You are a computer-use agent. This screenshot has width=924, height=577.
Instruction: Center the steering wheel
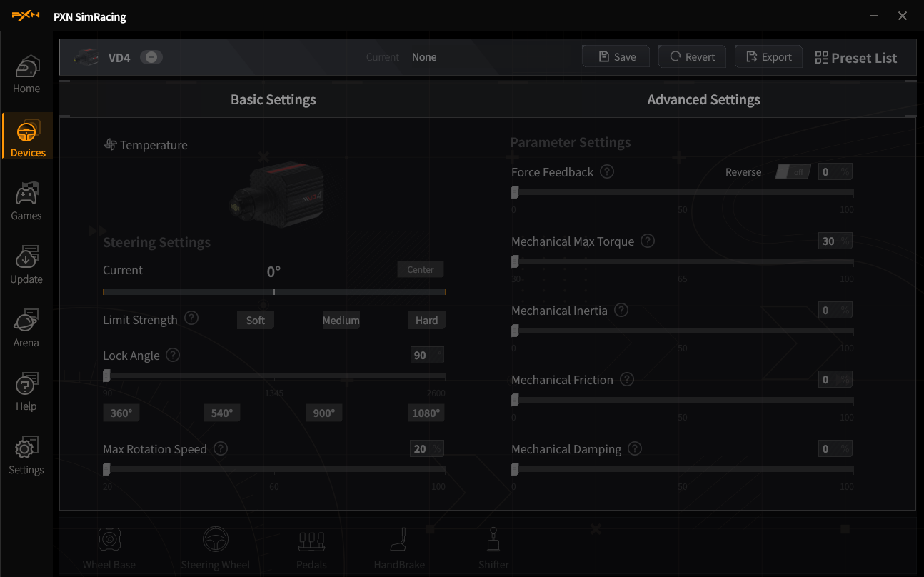pos(421,269)
